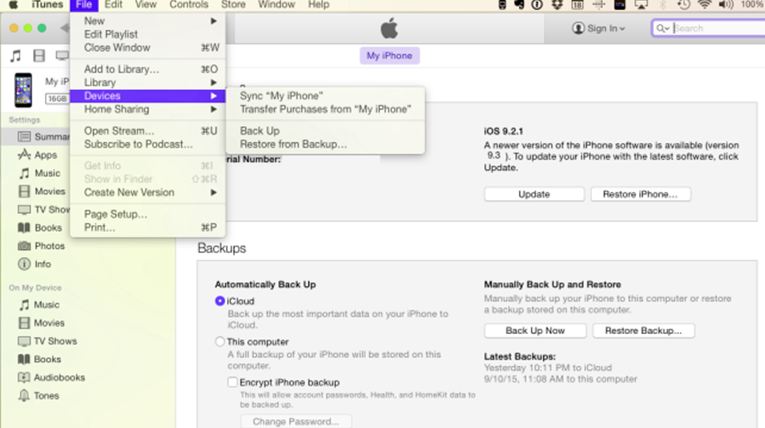
Task: Open the Edit menu
Action: pyautogui.click(x=114, y=5)
